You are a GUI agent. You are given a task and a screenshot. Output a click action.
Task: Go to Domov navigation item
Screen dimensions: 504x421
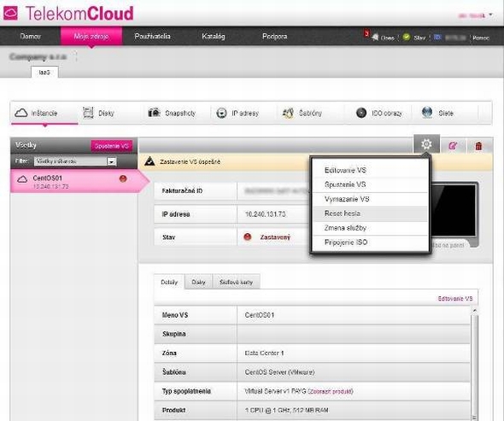[30, 37]
